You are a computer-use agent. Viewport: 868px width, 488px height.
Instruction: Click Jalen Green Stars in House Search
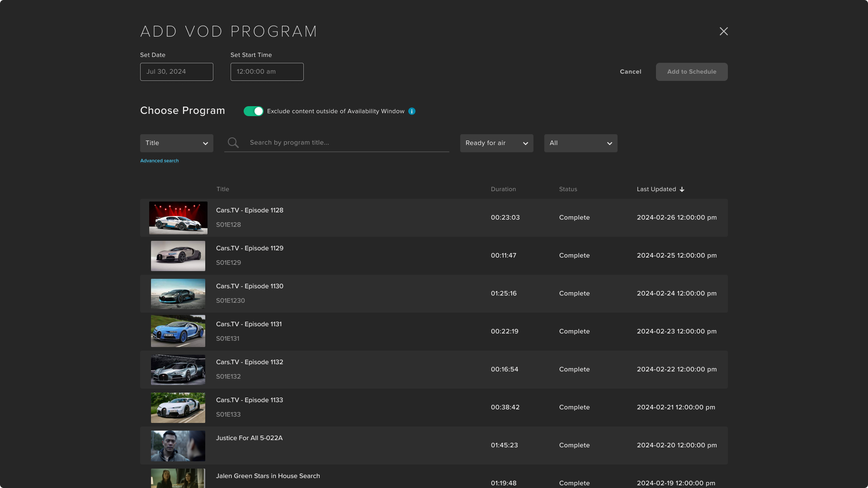268,476
